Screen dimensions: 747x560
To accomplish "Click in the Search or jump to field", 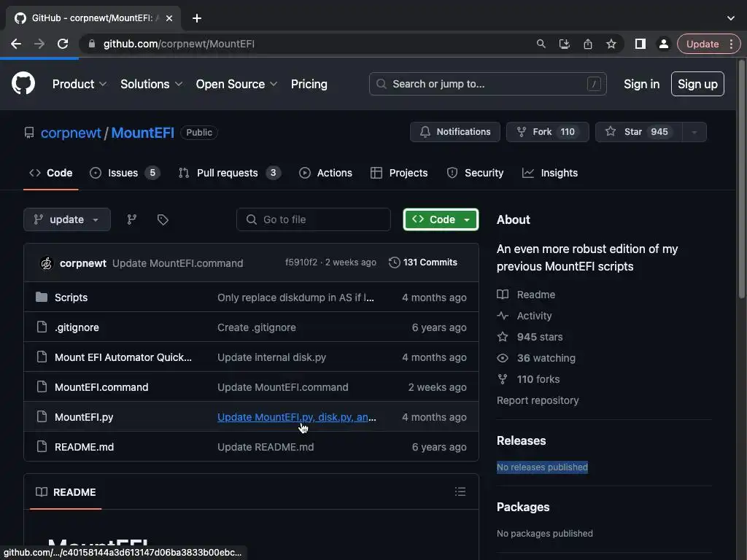I will pyautogui.click(x=487, y=84).
